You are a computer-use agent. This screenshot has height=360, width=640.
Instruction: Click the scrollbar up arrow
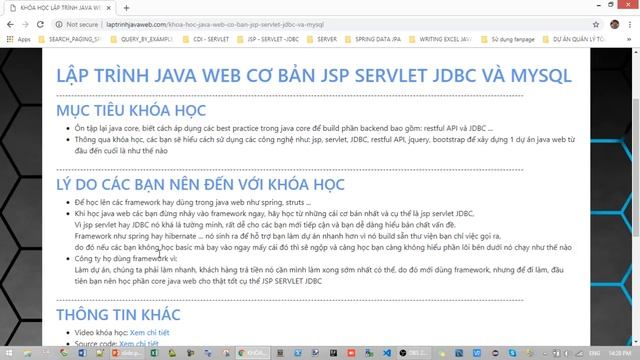[x=636, y=52]
